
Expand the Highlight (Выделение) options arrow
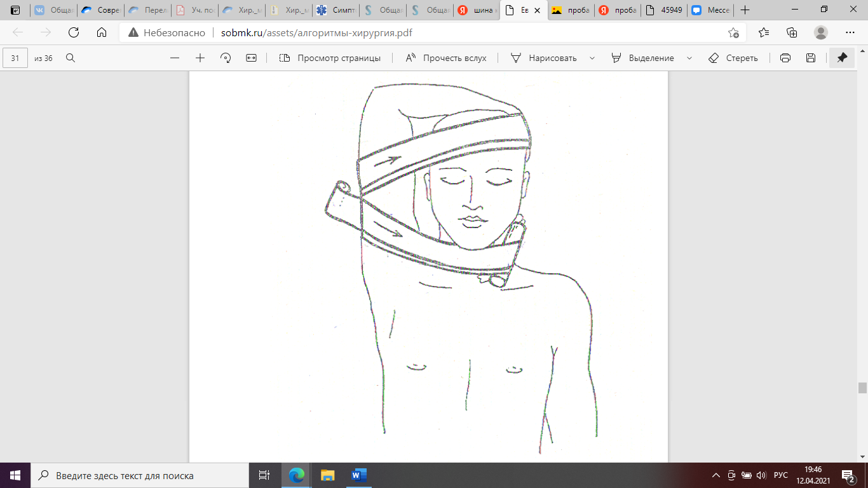click(x=689, y=58)
